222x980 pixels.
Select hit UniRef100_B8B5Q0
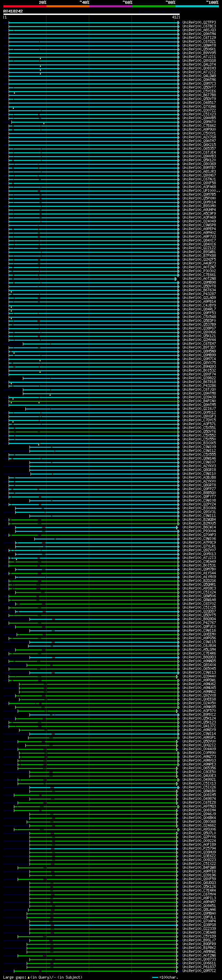click(199, 493)
